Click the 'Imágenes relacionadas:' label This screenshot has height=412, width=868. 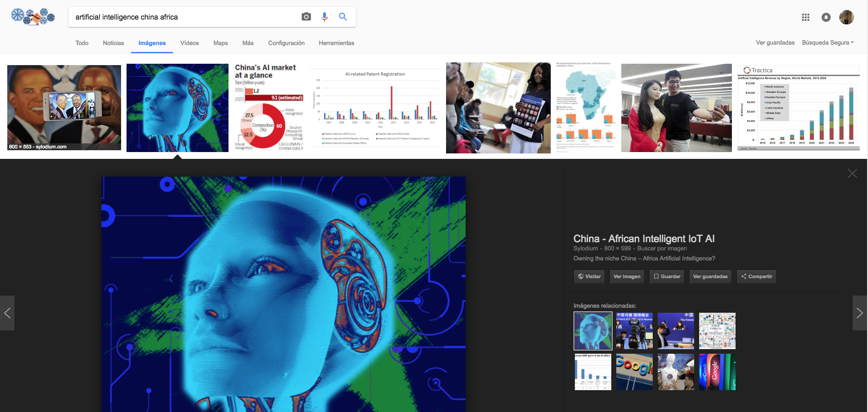click(x=605, y=306)
